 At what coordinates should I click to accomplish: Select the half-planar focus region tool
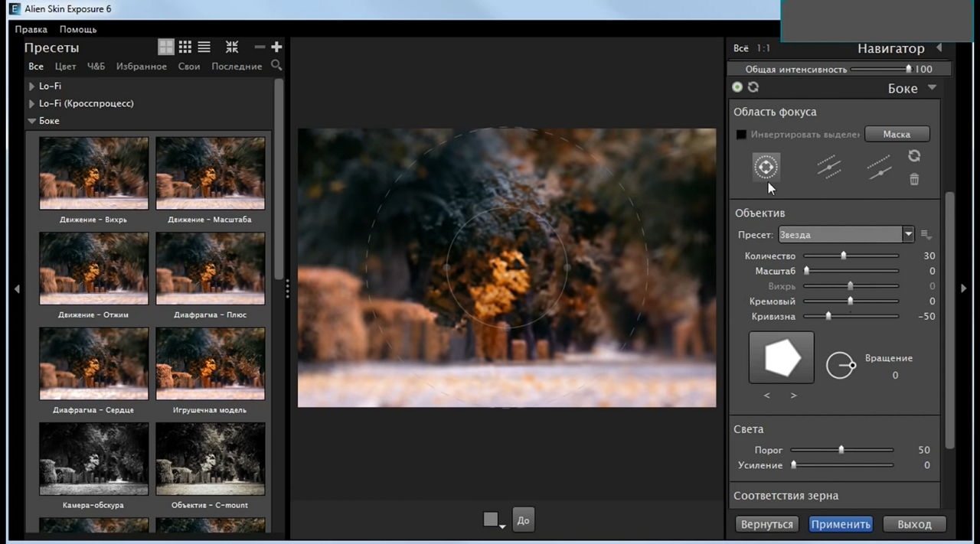880,167
